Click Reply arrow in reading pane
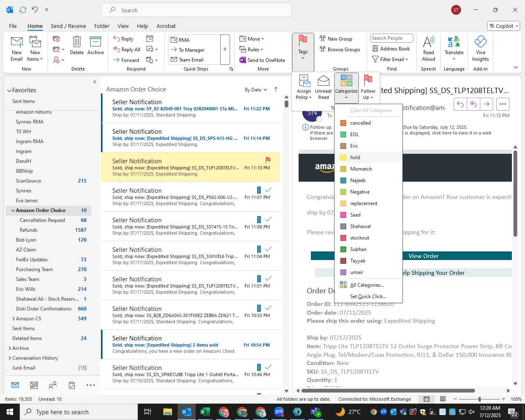This screenshot has width=525, height=420. [x=460, y=104]
